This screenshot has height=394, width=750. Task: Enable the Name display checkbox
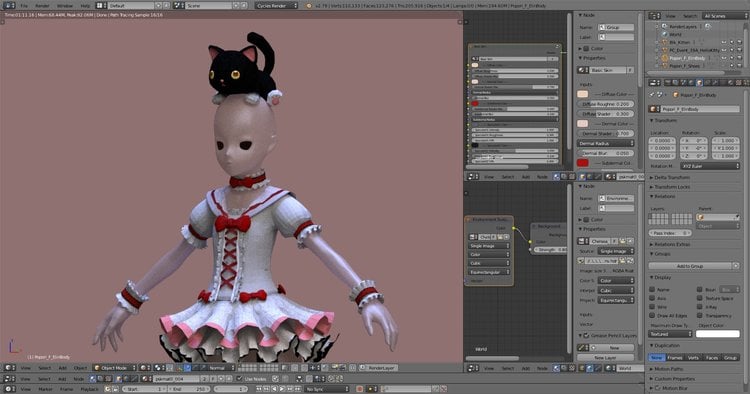[652, 290]
